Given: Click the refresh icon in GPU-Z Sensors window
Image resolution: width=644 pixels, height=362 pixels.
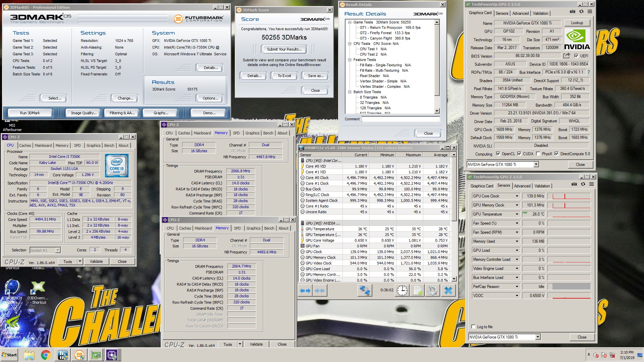Looking at the screenshot, I should pos(583,184).
